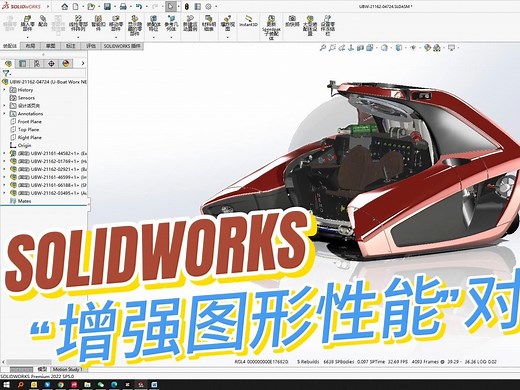
Task: Open Large Assembly Settings tool
Action: click(x=310, y=25)
